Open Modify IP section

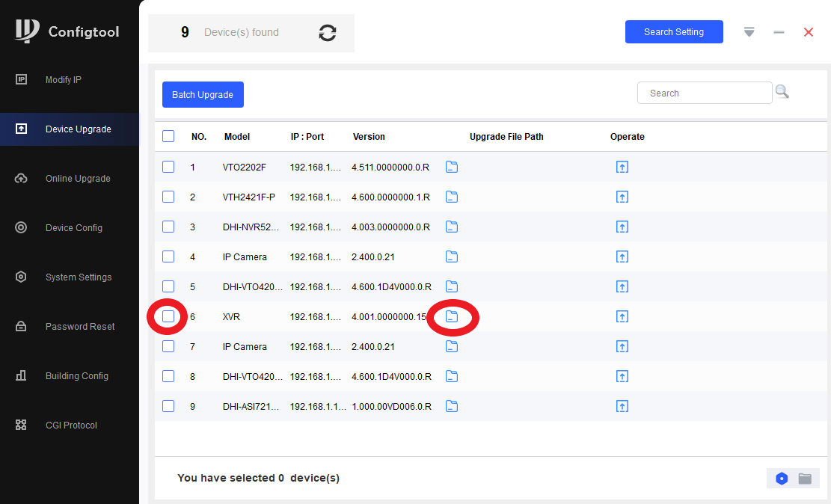pyautogui.click(x=70, y=79)
